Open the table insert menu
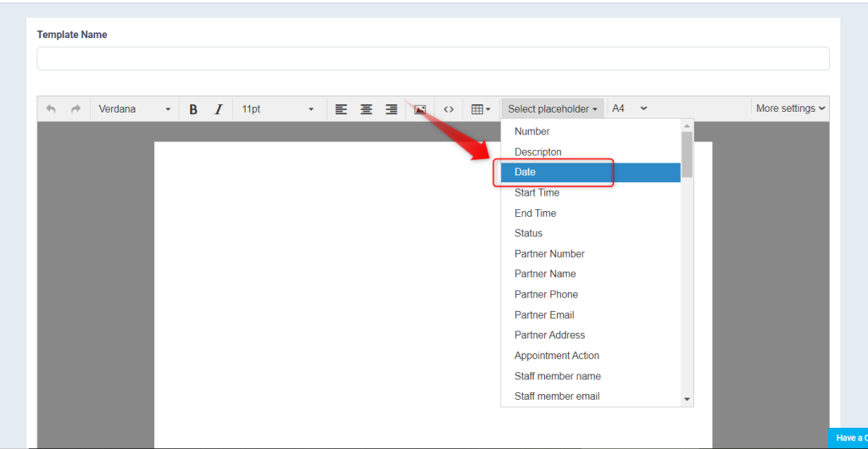This screenshot has height=449, width=868. pos(481,109)
